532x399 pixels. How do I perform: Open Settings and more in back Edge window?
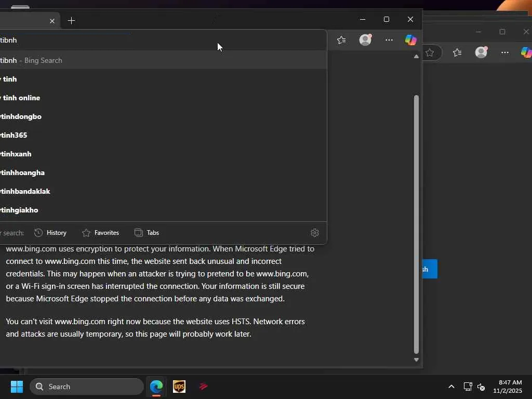coord(505,52)
